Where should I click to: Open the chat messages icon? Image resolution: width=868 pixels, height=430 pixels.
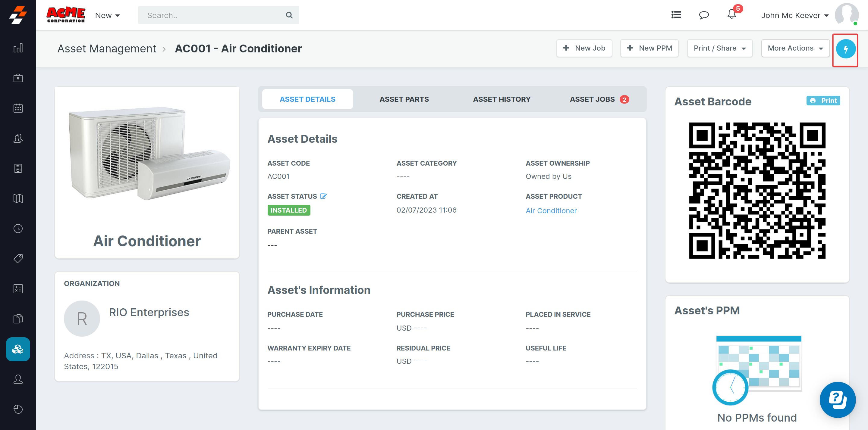703,15
